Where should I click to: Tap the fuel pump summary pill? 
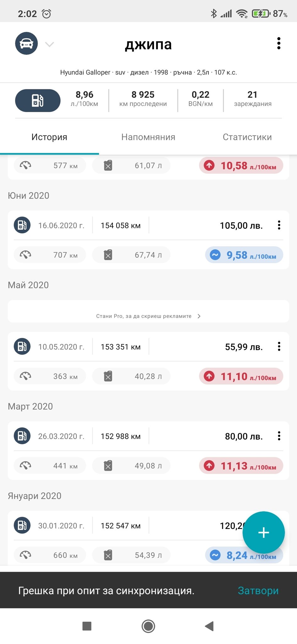point(38,101)
